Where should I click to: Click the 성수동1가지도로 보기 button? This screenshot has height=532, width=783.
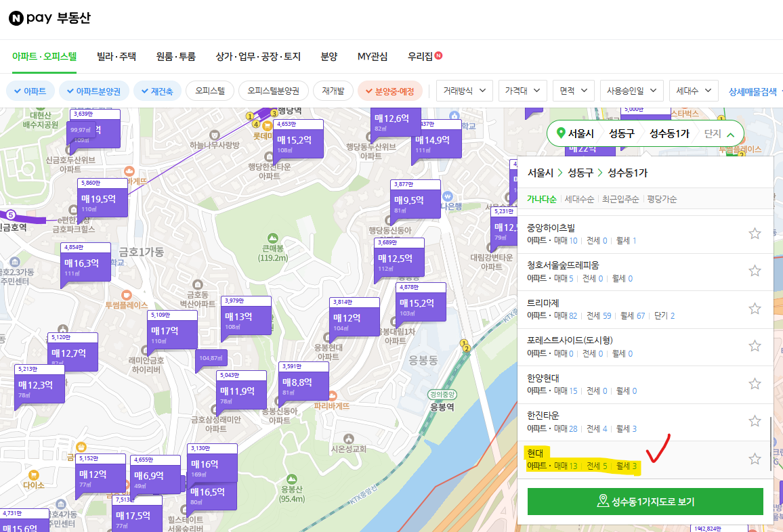[x=645, y=502]
